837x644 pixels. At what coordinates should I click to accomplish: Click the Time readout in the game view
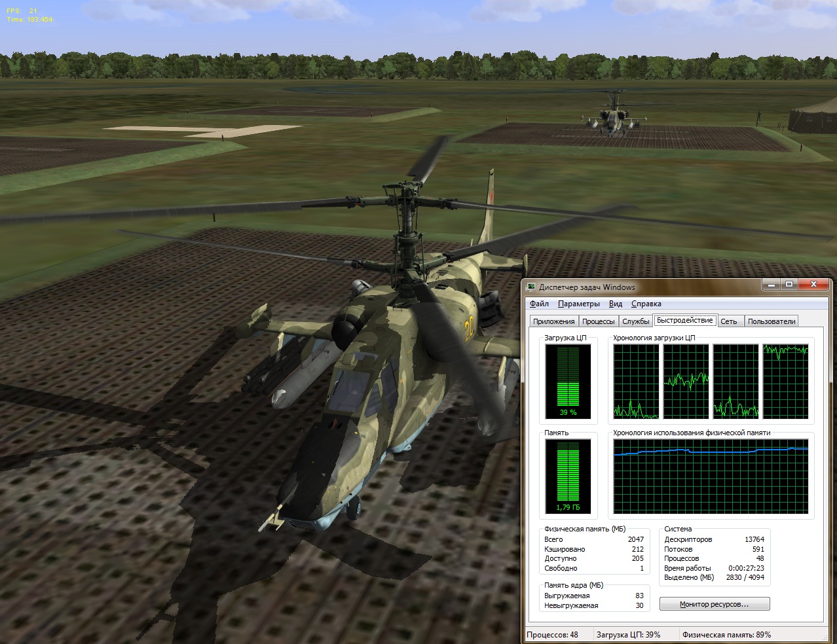[x=29, y=20]
